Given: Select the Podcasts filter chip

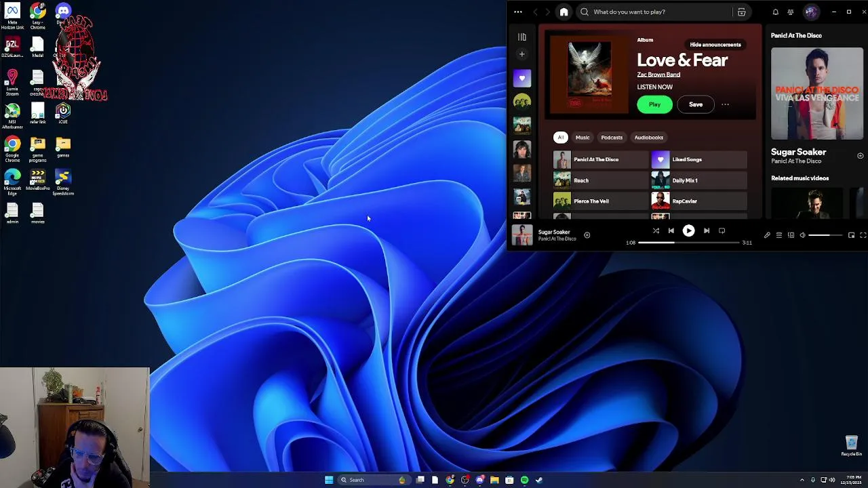Looking at the screenshot, I should click(612, 138).
